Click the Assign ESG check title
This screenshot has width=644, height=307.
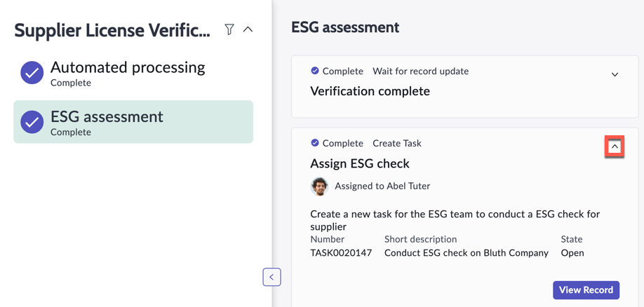tap(360, 163)
